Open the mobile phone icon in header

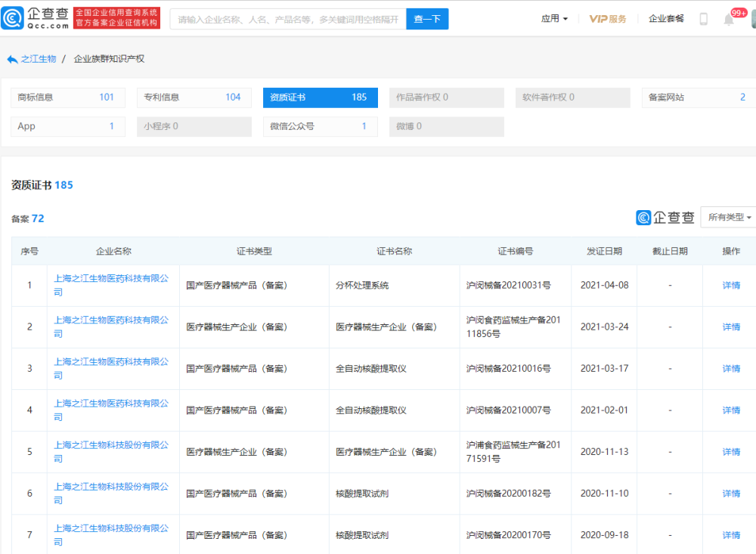pos(703,19)
